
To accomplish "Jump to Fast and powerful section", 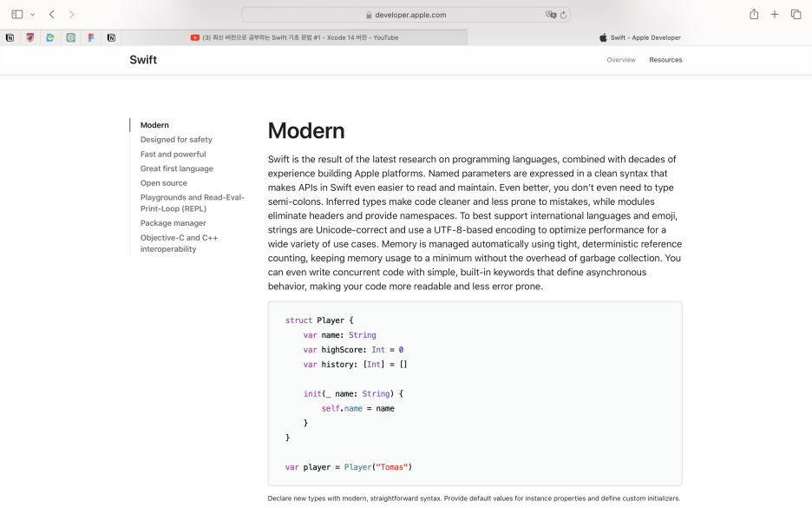I will click(173, 154).
